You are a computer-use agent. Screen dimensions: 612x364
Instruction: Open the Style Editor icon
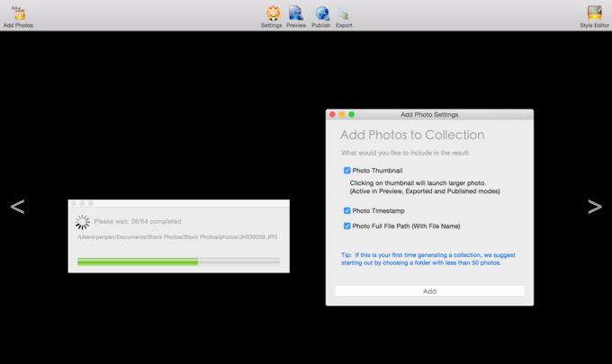(x=594, y=16)
